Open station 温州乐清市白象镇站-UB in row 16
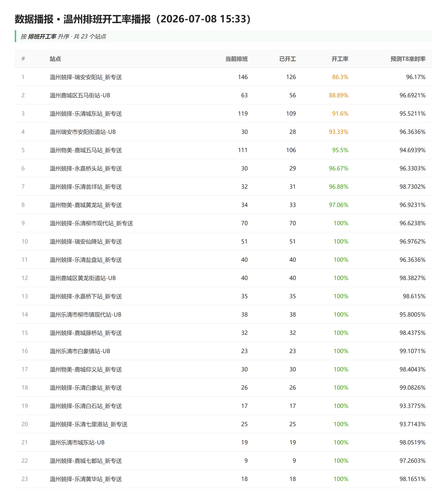 [80, 351]
